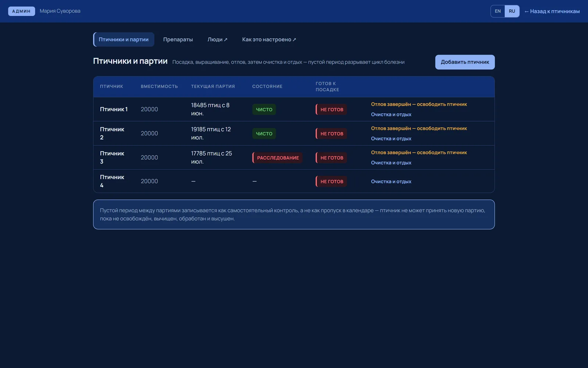Click the 'АДМИН' badge in header
The width and height of the screenshot is (588, 368).
point(21,11)
